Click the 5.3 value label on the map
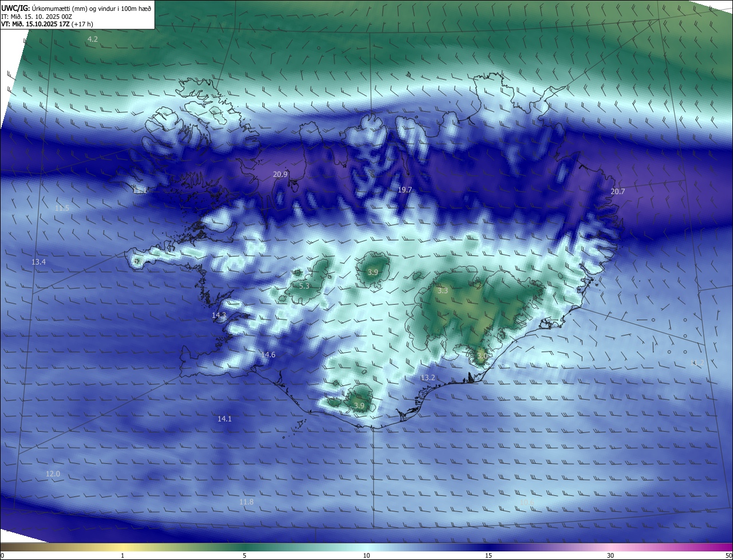 point(304,286)
